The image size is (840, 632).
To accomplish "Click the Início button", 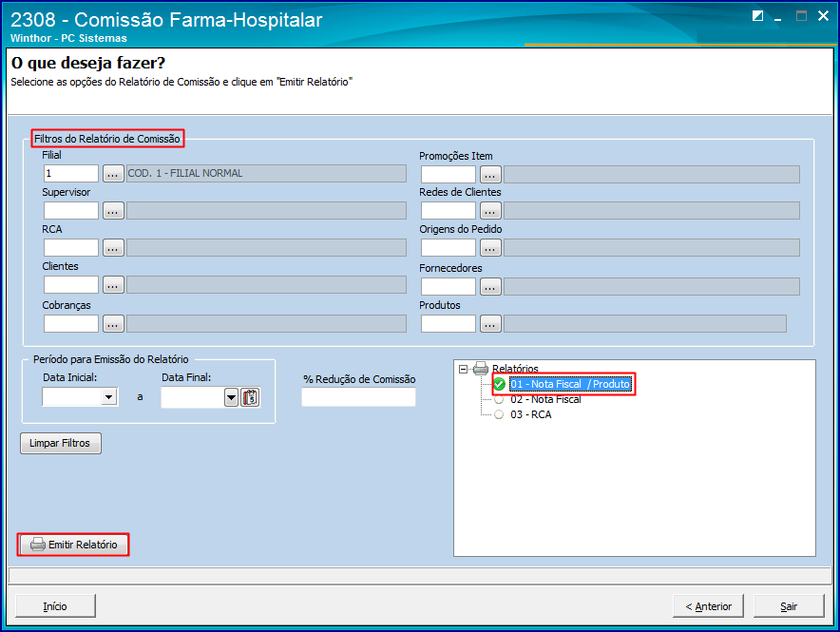I will [x=55, y=606].
